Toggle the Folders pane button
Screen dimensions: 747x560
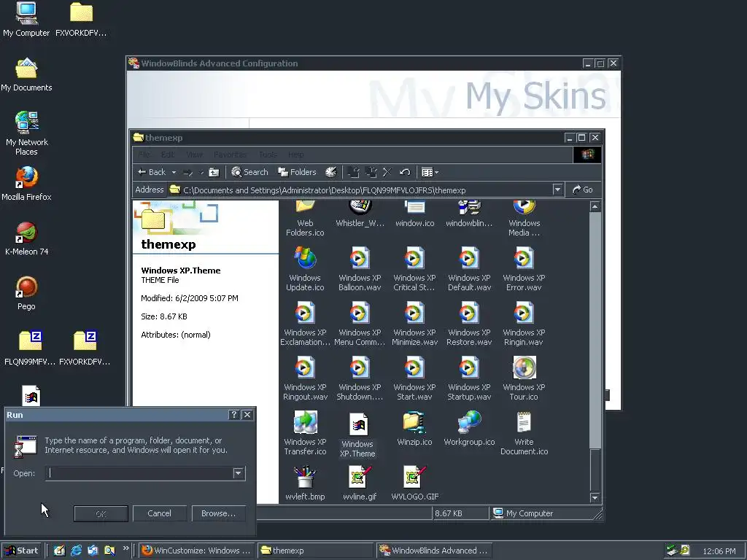(298, 172)
